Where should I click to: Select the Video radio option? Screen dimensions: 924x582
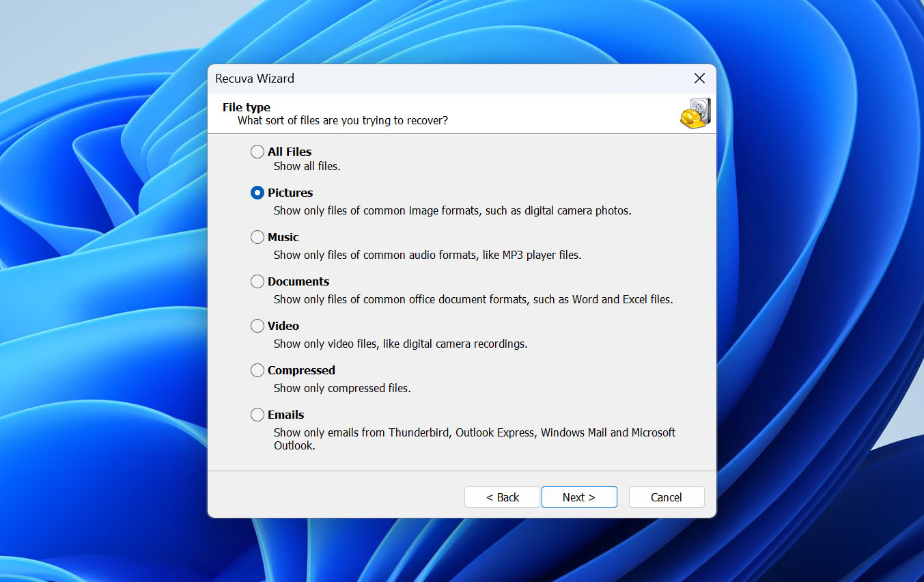click(257, 326)
